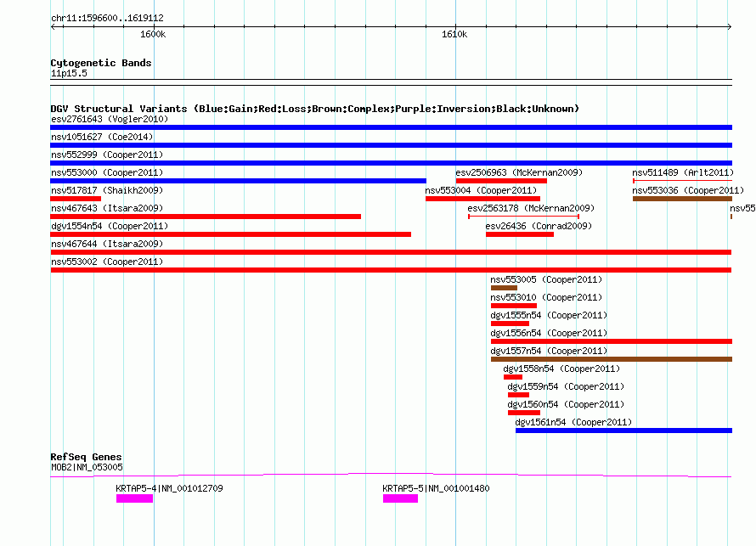Click the nsv517817 (Shaikh2009) red loss bar
Viewport: 756px width, 546px height.
76,199
